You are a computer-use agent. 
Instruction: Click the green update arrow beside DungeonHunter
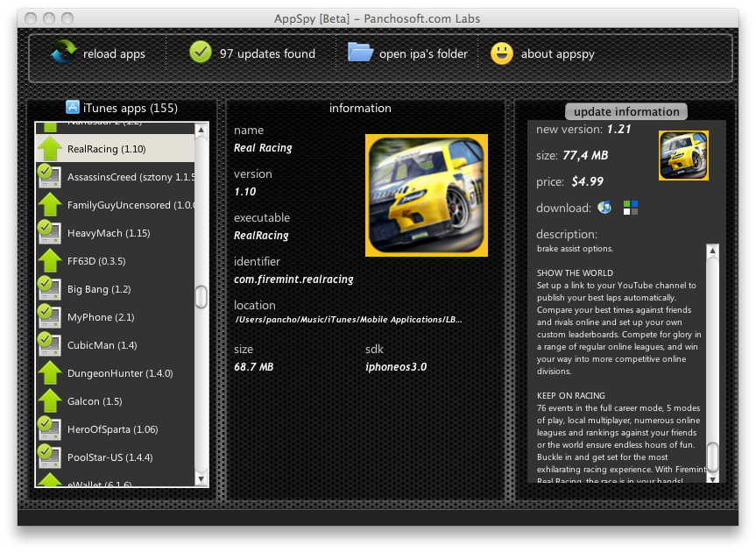50,372
